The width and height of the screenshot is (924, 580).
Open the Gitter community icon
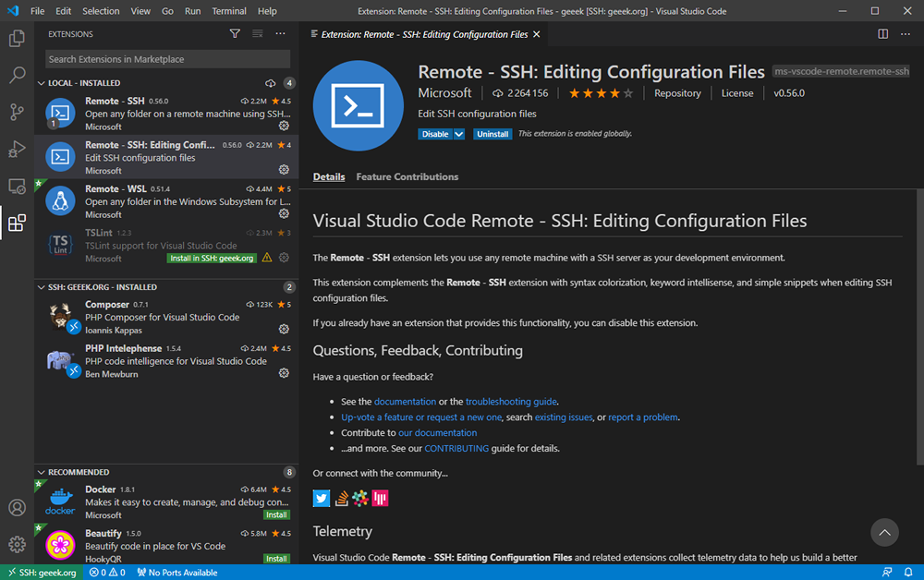(x=380, y=498)
